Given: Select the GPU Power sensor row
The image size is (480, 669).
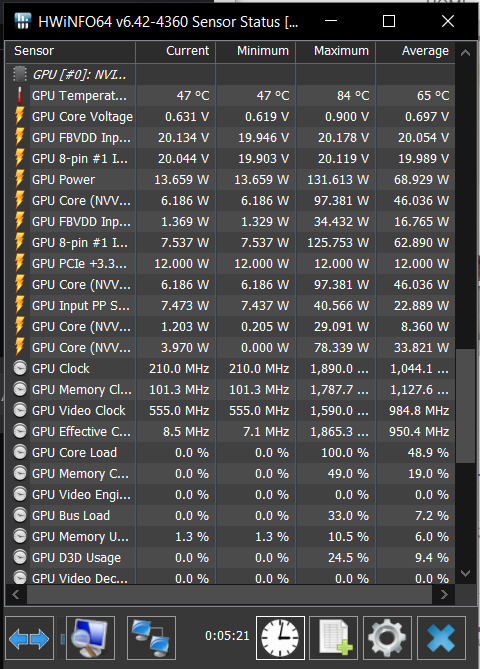Looking at the screenshot, I should 230,179.
